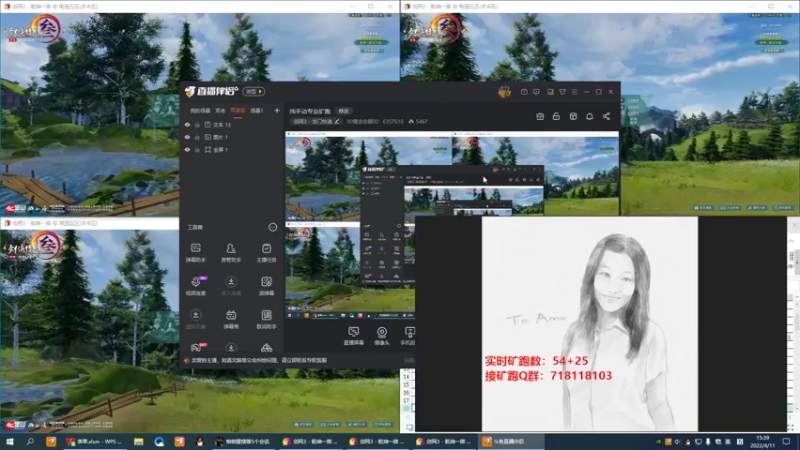Screen dimensions: 800x450
Task: Open taskbar search magnifier
Action: click(x=30, y=441)
